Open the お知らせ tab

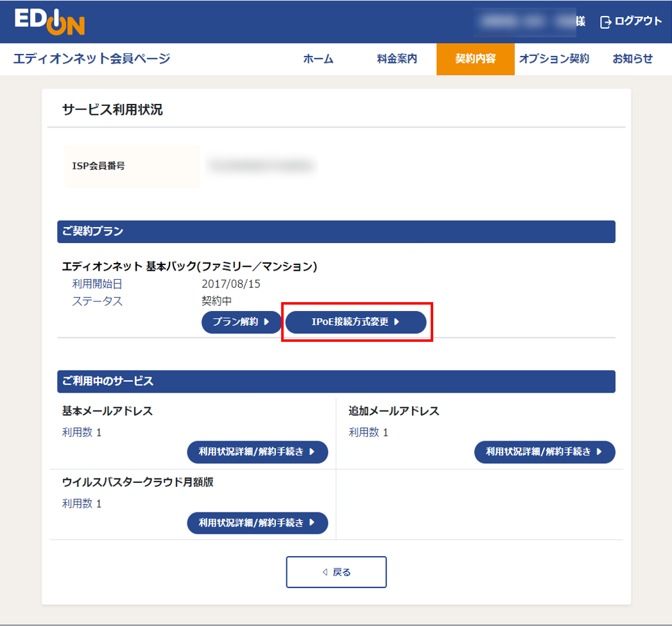click(632, 59)
